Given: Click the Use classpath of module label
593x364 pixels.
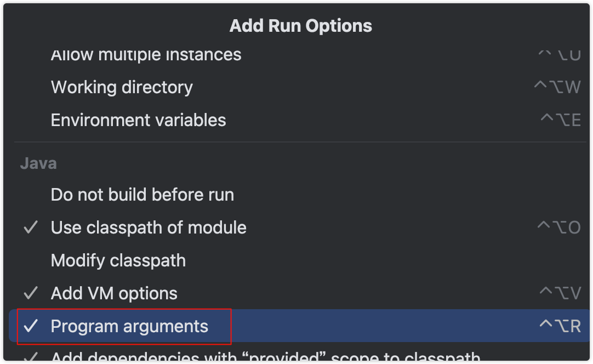Looking at the screenshot, I should point(149,228).
